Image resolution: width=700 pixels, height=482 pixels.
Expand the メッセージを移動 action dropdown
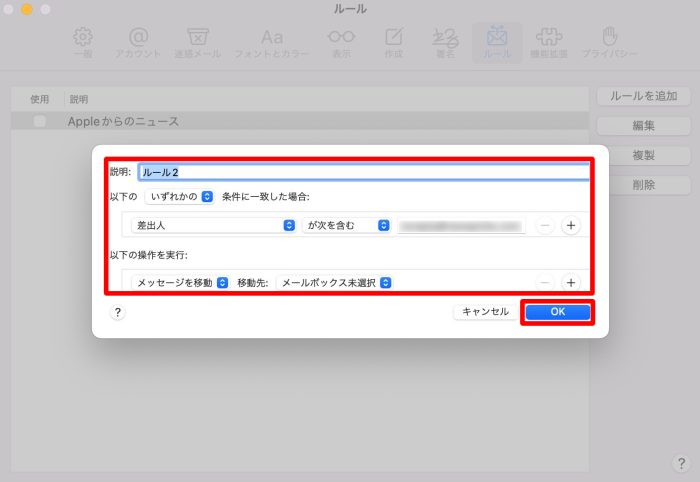pyautogui.click(x=181, y=283)
